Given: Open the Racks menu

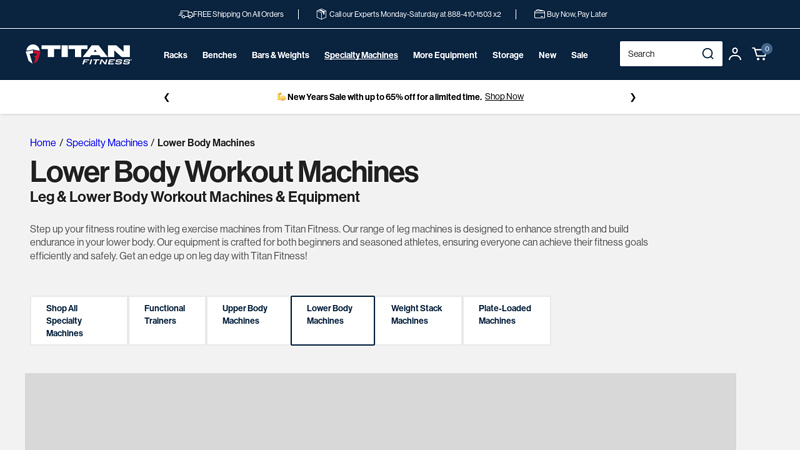Looking at the screenshot, I should (176, 55).
